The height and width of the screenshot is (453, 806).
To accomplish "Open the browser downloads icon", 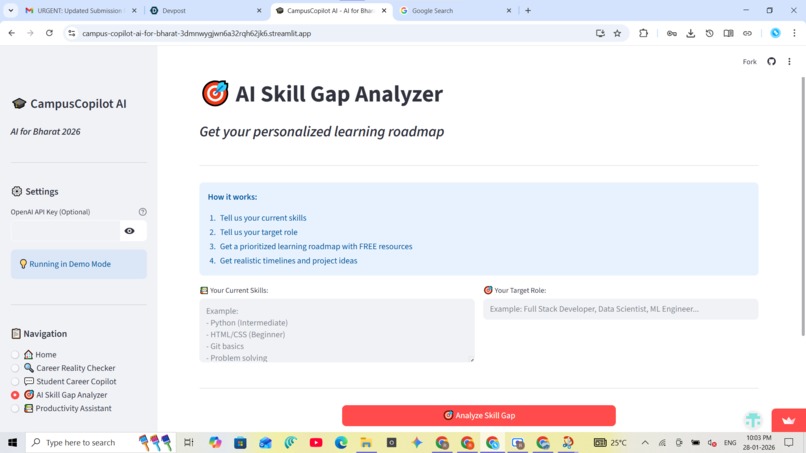I will (690, 33).
